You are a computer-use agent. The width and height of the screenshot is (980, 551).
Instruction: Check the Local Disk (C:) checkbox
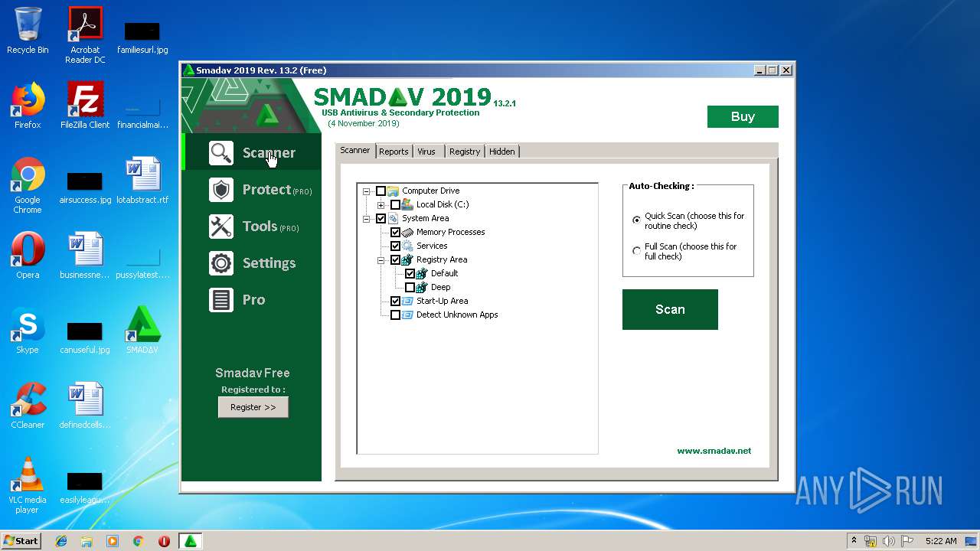pos(395,204)
